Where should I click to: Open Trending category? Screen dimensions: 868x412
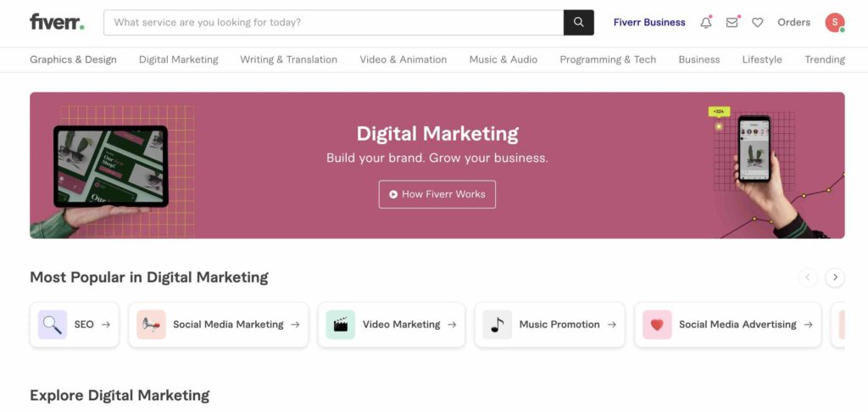(x=825, y=59)
